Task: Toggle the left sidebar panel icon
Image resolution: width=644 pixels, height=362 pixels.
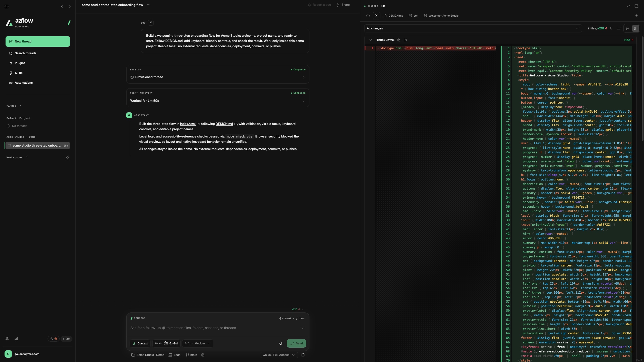Action: pos(7,7)
